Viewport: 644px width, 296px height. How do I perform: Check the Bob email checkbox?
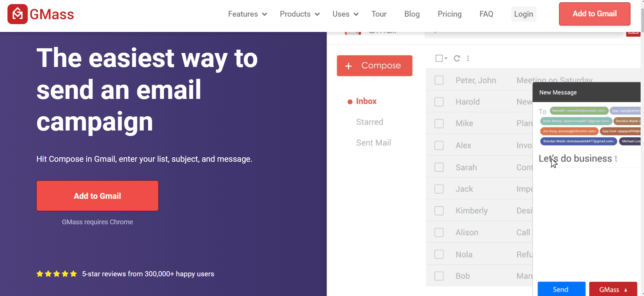(x=439, y=276)
